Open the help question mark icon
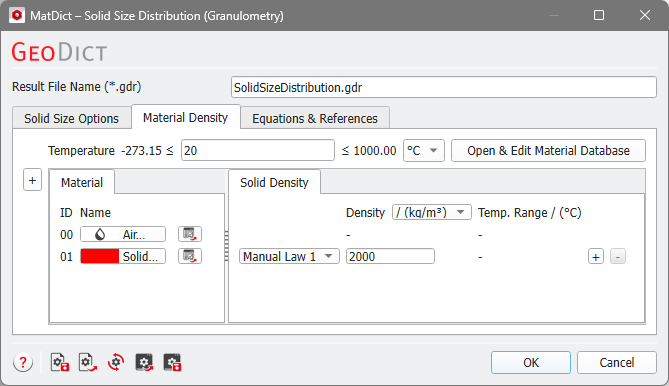Viewport: 669px width, 386px height. [23, 363]
